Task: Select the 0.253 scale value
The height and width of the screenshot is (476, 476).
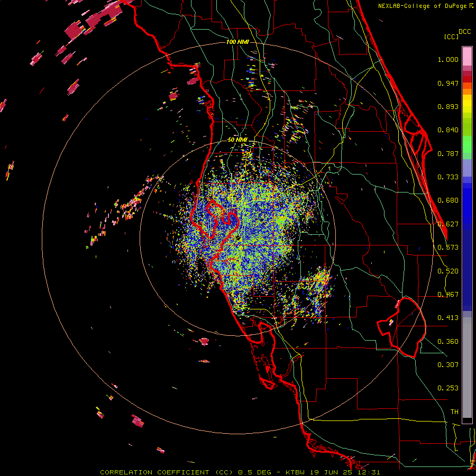Action: click(x=448, y=388)
